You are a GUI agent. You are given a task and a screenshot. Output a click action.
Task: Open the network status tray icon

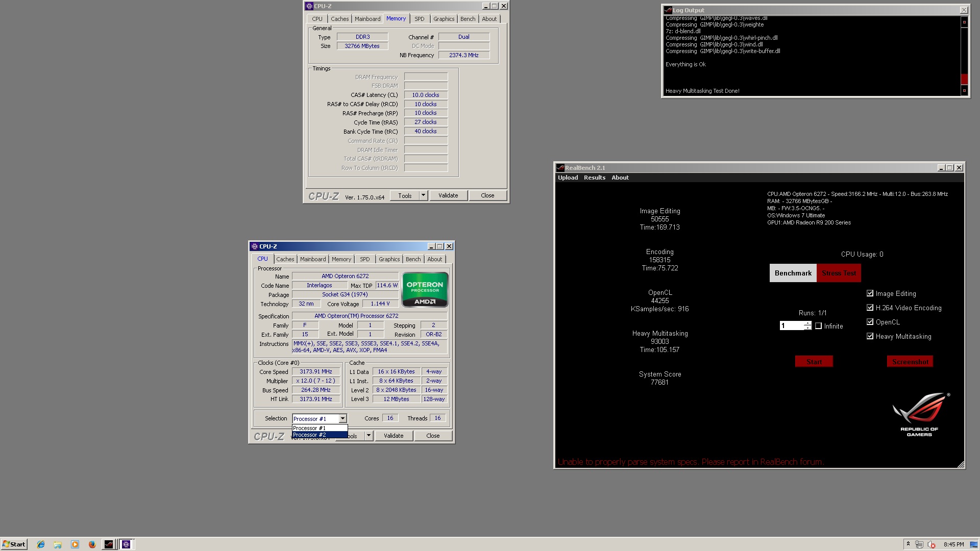[x=919, y=544]
